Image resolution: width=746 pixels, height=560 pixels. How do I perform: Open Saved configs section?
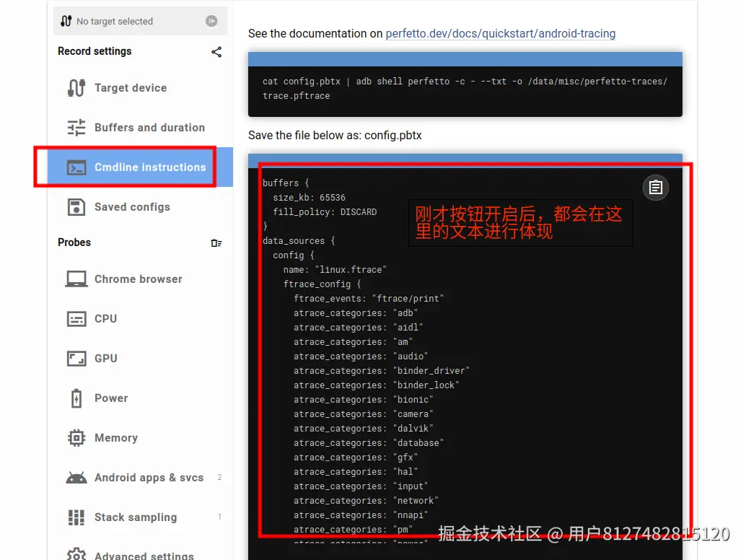tap(140, 207)
